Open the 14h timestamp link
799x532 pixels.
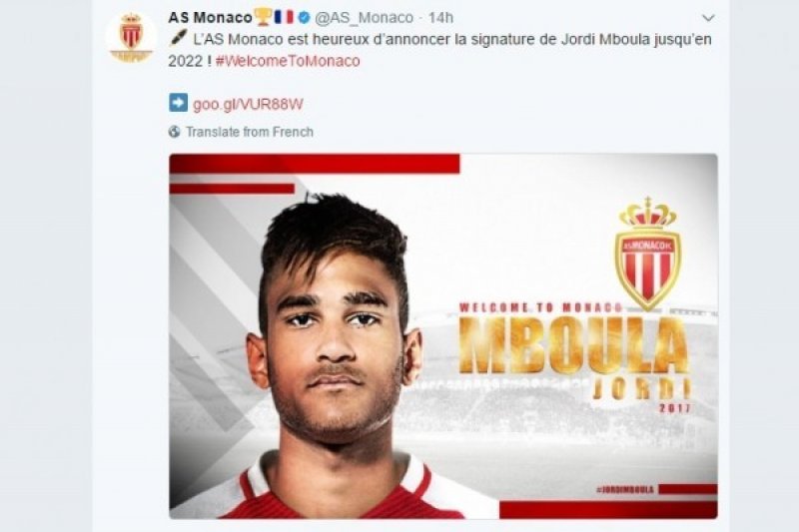coord(440,18)
